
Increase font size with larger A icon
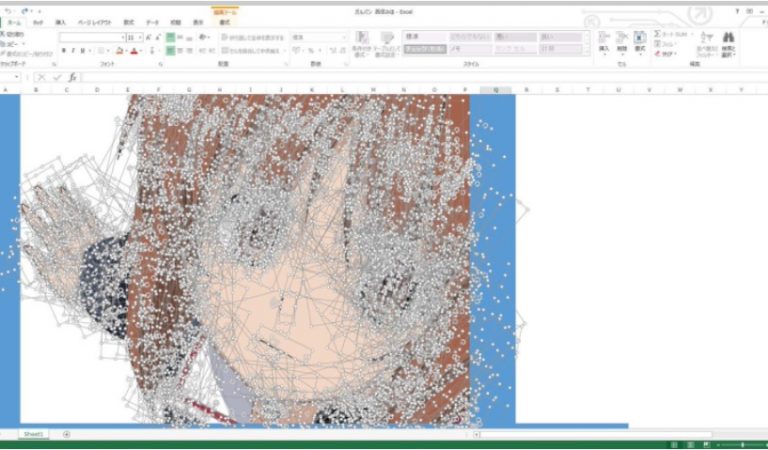coord(148,37)
